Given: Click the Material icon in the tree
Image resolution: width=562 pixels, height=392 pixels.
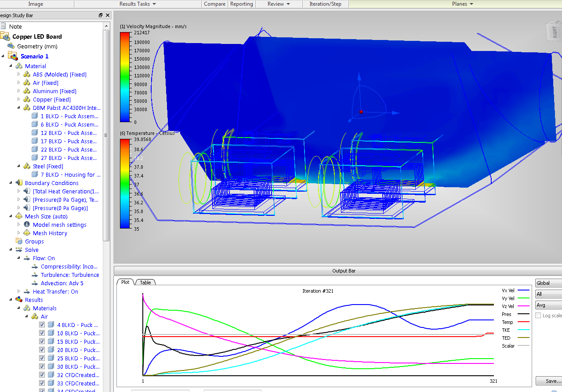Looking at the screenshot, I should pyautogui.click(x=19, y=66).
